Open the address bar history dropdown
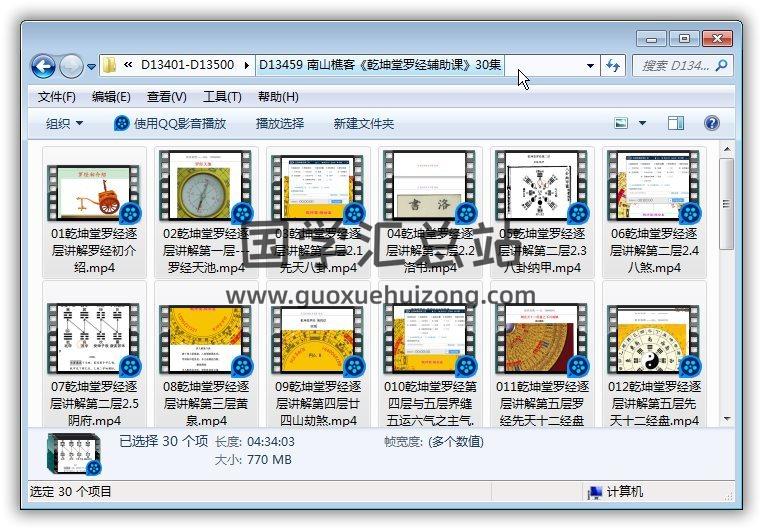This screenshot has height=530, width=763. point(590,65)
